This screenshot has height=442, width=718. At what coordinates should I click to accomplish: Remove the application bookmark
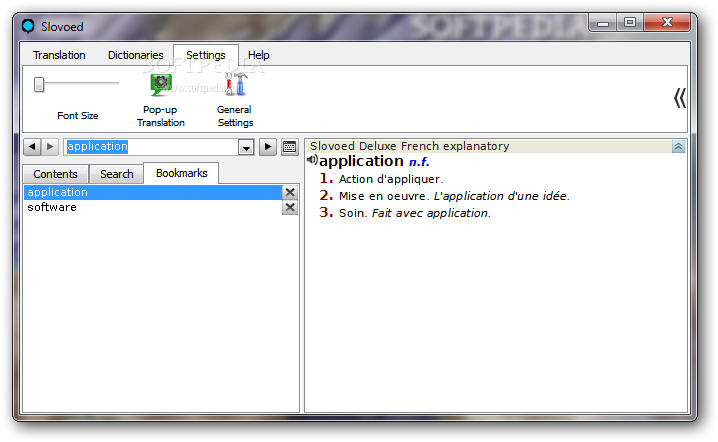click(290, 192)
